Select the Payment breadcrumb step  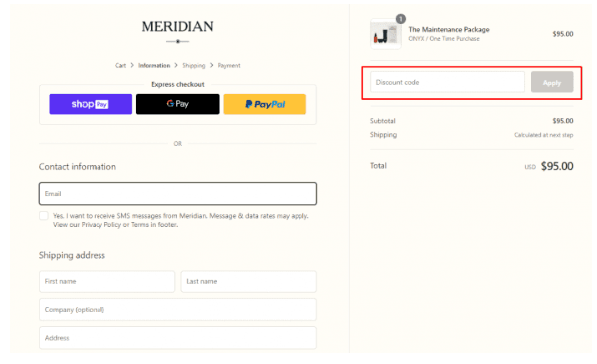click(x=229, y=65)
